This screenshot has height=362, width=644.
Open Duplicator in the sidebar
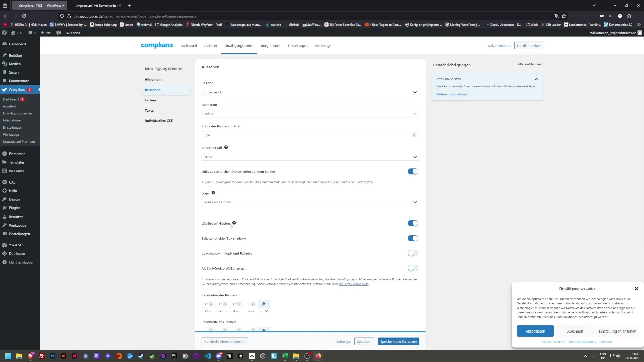[x=17, y=254]
